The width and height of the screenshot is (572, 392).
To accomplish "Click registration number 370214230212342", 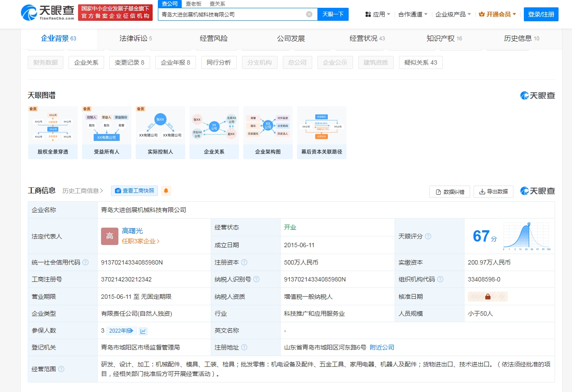I will click(x=126, y=279).
